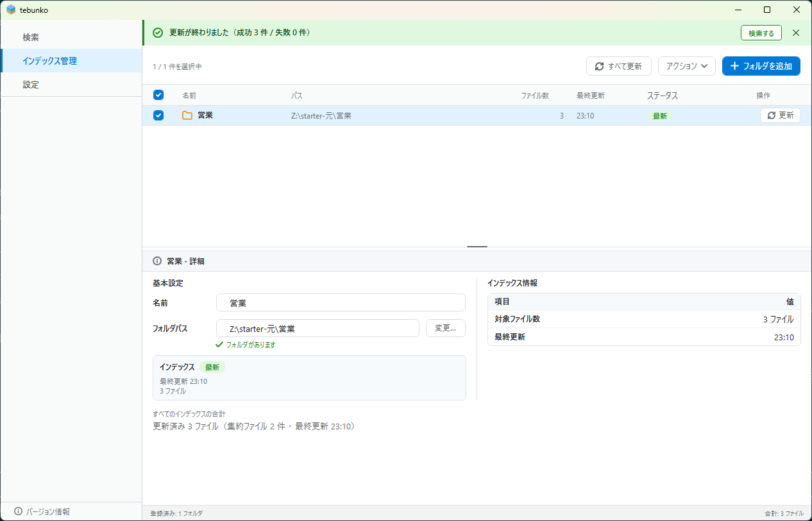Click the 名前 input field containing 営業
812x521 pixels.
click(341, 302)
